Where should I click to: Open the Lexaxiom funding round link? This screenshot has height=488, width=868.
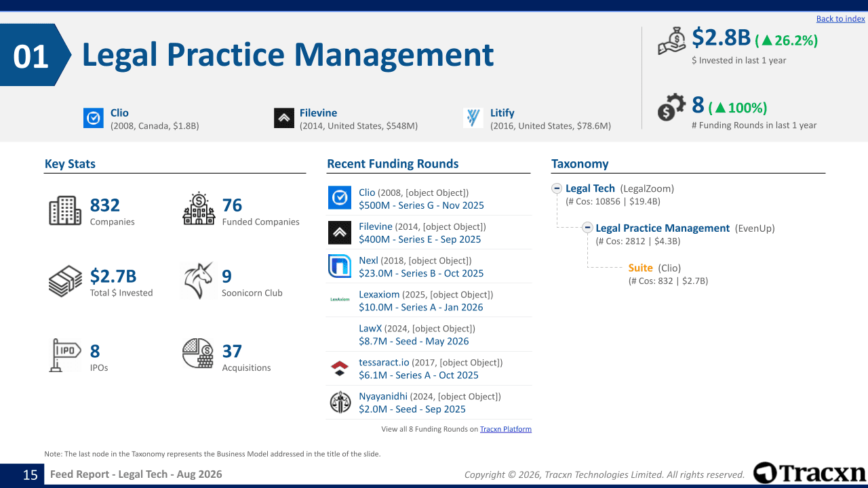(379, 294)
